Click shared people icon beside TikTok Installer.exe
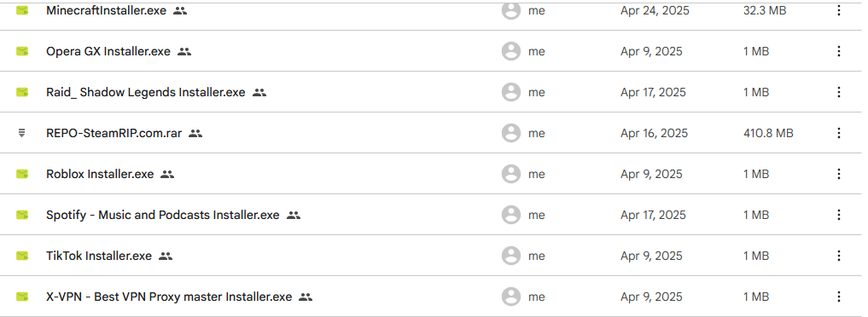The image size is (868, 317). pyautogui.click(x=166, y=256)
